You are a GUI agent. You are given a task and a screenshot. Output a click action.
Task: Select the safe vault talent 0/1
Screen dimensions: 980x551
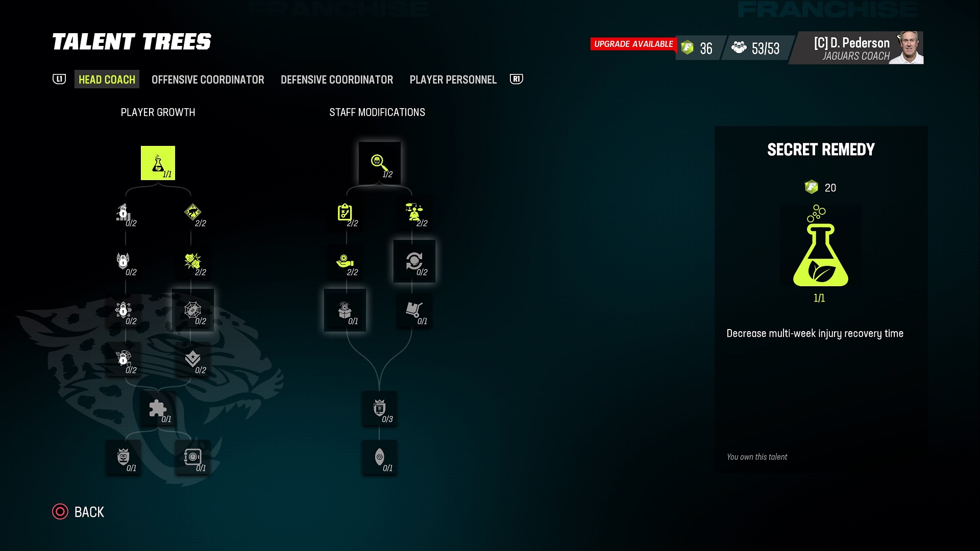click(x=193, y=458)
